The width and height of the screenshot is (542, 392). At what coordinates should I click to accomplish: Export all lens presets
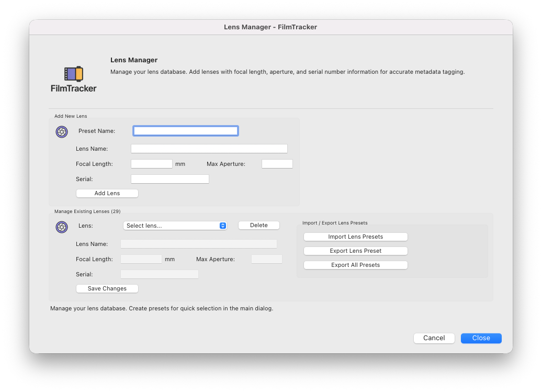[x=355, y=265]
